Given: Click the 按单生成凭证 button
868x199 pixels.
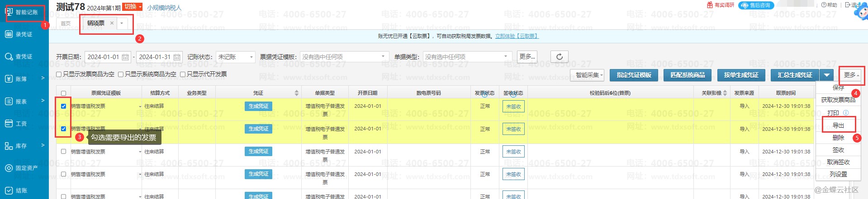Looking at the screenshot, I should pyautogui.click(x=741, y=75).
